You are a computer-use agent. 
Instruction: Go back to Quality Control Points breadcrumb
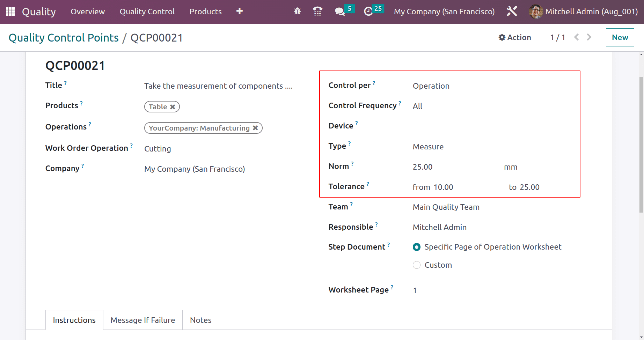tap(64, 38)
